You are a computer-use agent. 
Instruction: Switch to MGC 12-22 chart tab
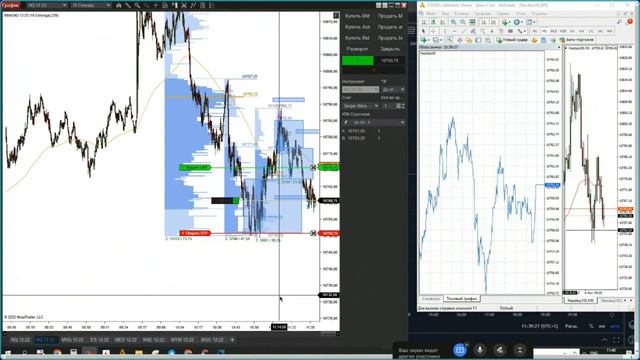[212, 340]
